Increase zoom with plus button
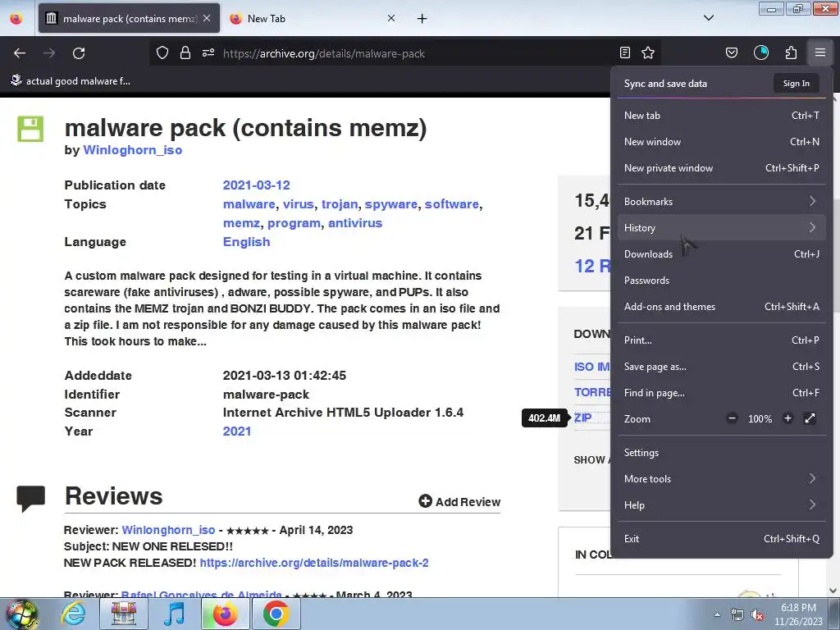 [x=787, y=418]
